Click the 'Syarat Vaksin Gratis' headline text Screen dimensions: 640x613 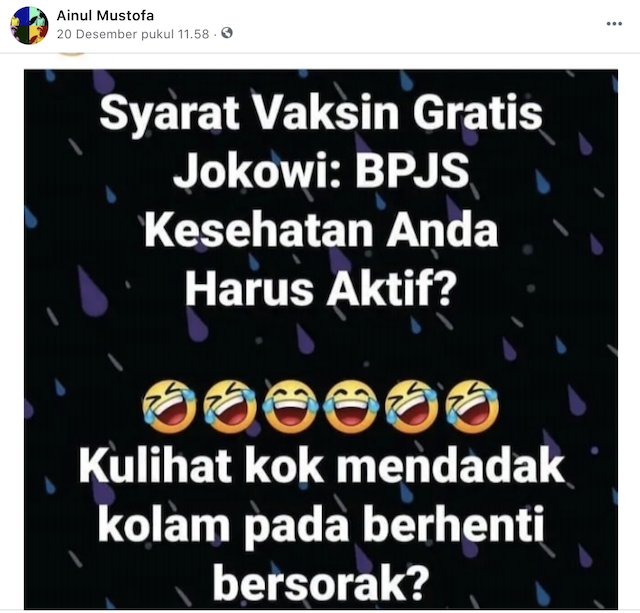[x=321, y=113]
